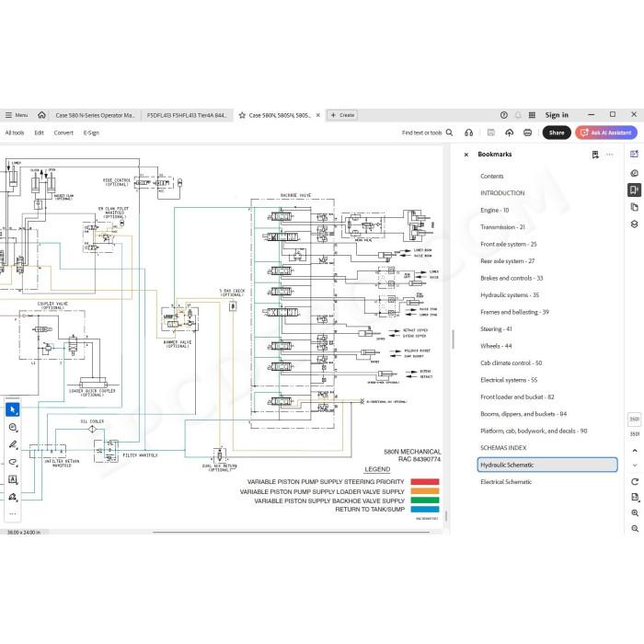Open SCHEMAS INDEX bookmark
This screenshot has width=644, height=644.
pyautogui.click(x=503, y=448)
